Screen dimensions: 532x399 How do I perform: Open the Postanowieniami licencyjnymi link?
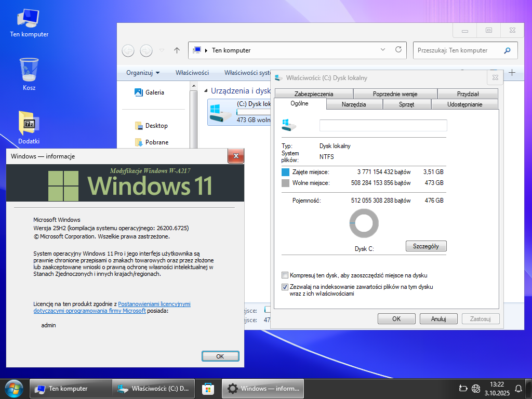[154, 304]
